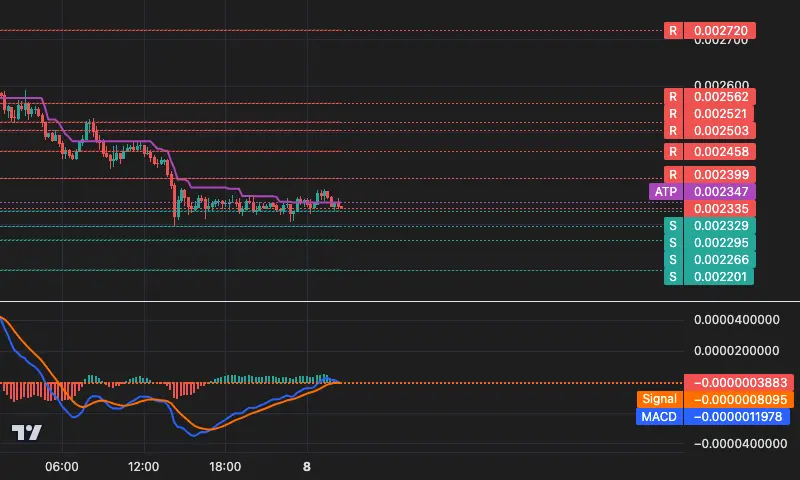Select the support label 0.002201
This screenshot has width=800, height=480.
coord(709,276)
